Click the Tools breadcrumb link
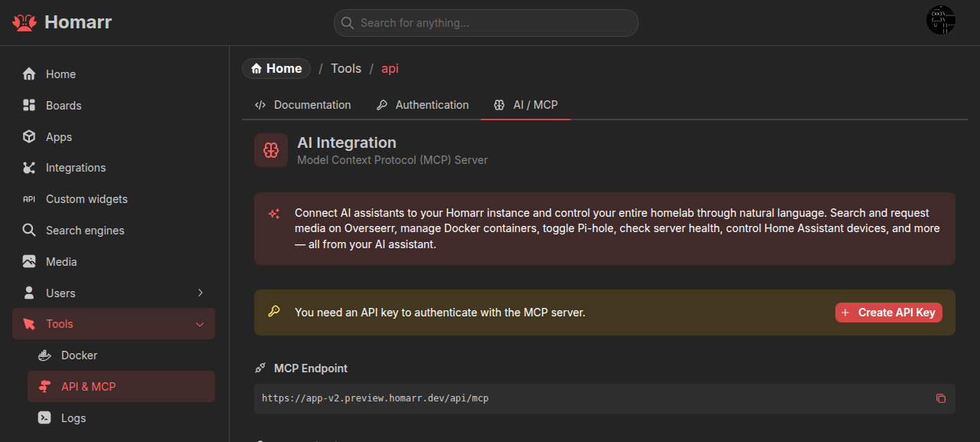The width and height of the screenshot is (980, 442). coord(346,69)
